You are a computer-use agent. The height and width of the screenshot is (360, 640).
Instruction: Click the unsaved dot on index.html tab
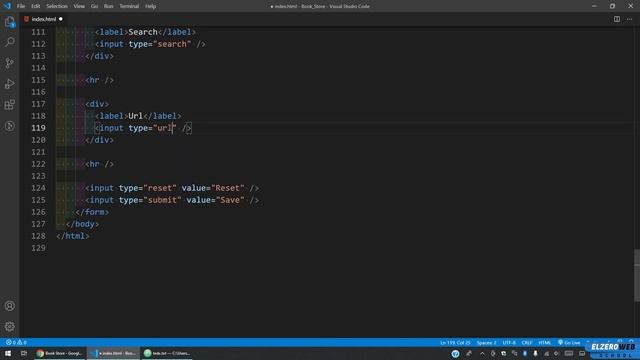pos(61,19)
